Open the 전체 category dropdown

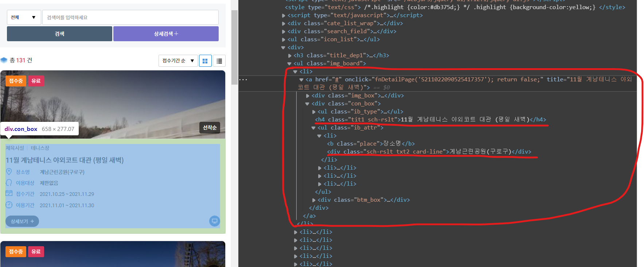[24, 17]
